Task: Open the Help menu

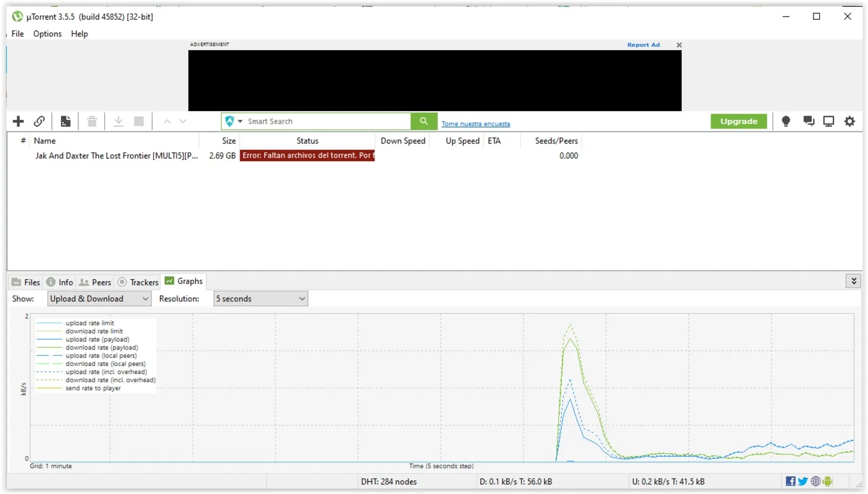Action: click(80, 34)
